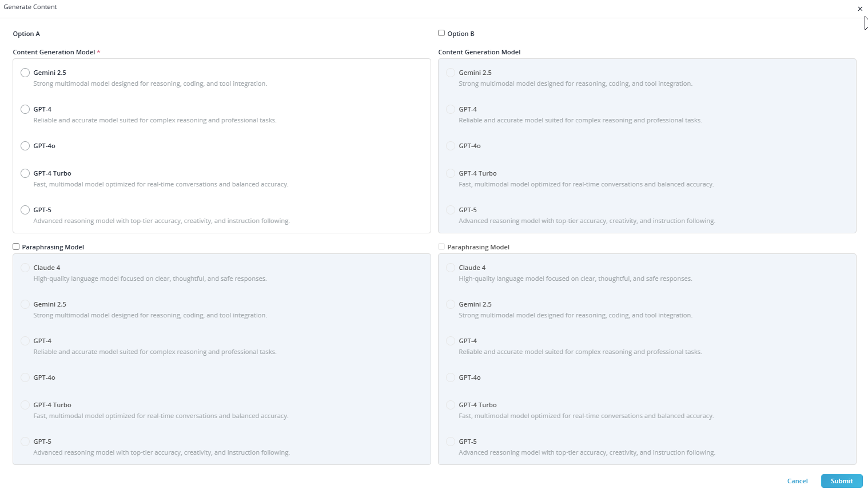Click GPT-5 radio under Option B content generation
This screenshot has width=868, height=493.
point(451,210)
